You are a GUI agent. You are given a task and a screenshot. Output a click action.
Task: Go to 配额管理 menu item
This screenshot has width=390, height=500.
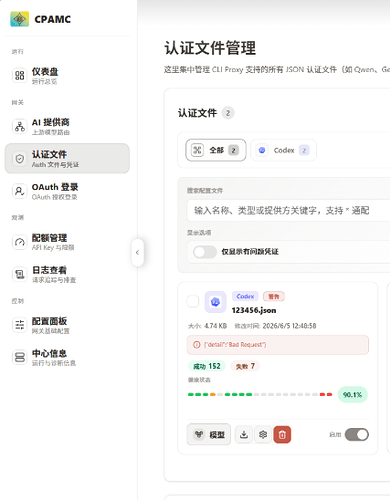67,242
